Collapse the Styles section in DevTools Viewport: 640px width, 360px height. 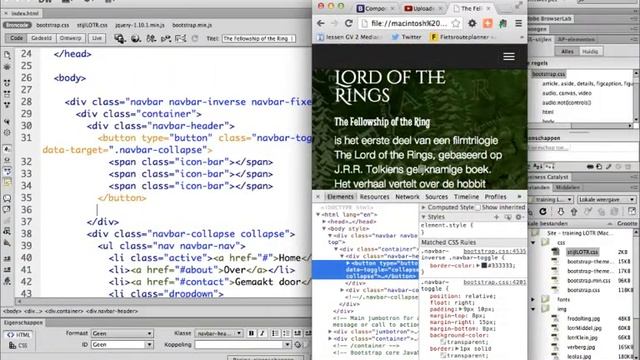424,217
